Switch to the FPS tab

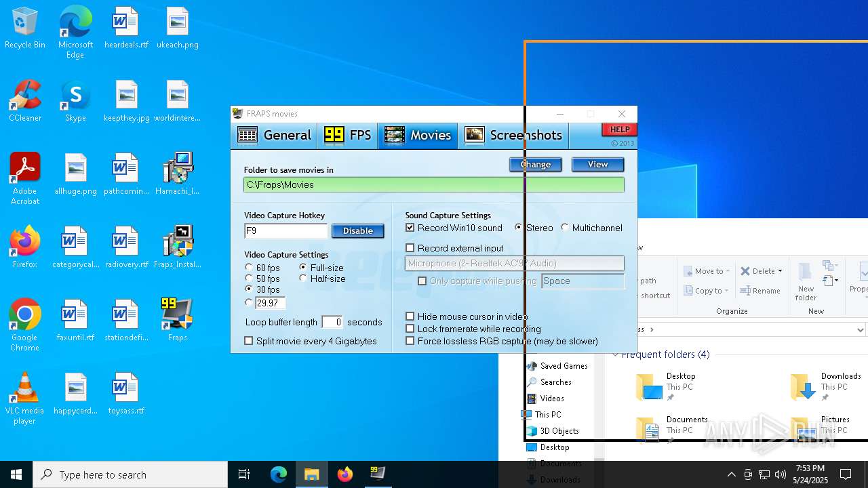(x=348, y=136)
